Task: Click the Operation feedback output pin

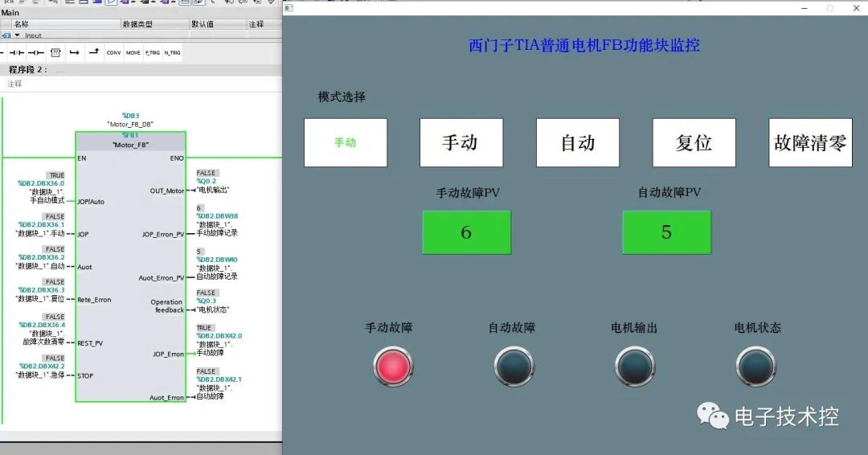Action: pyautogui.click(x=167, y=306)
